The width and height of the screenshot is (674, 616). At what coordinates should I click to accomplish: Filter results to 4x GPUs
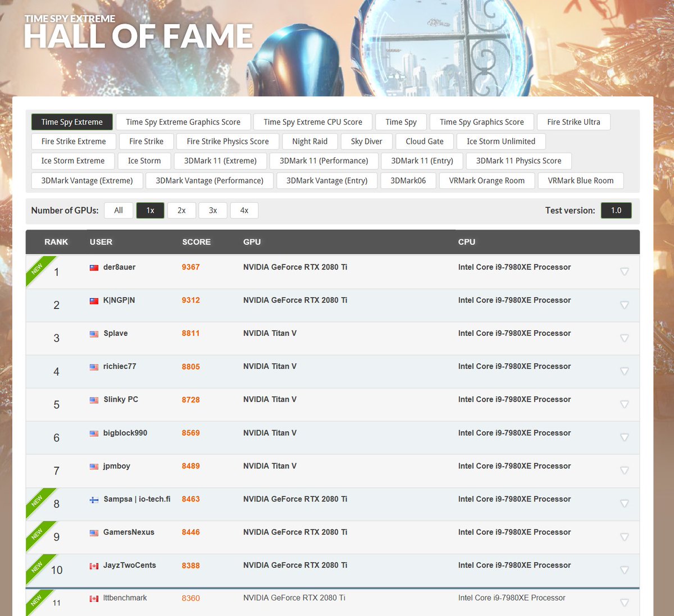244,211
